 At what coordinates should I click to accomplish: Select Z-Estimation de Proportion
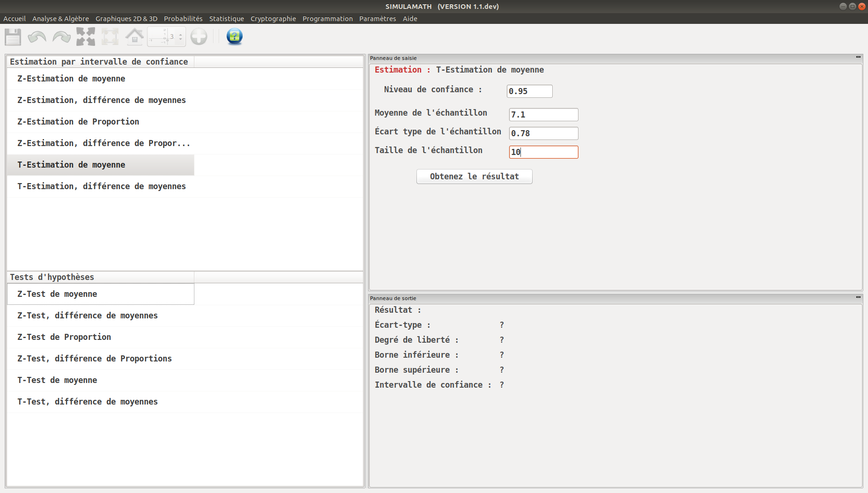[x=101, y=122]
